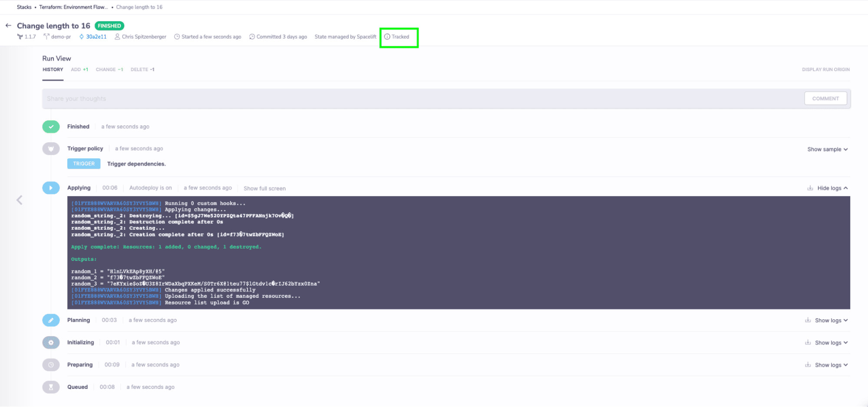Click the Autodeploy is on label
Viewport: 868px width, 407px height.
coord(150,188)
